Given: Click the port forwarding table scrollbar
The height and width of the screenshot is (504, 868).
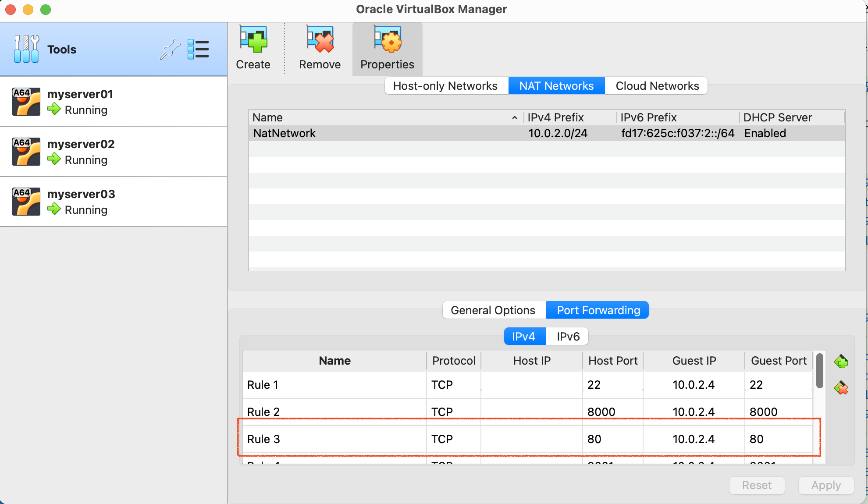Looking at the screenshot, I should click(819, 371).
